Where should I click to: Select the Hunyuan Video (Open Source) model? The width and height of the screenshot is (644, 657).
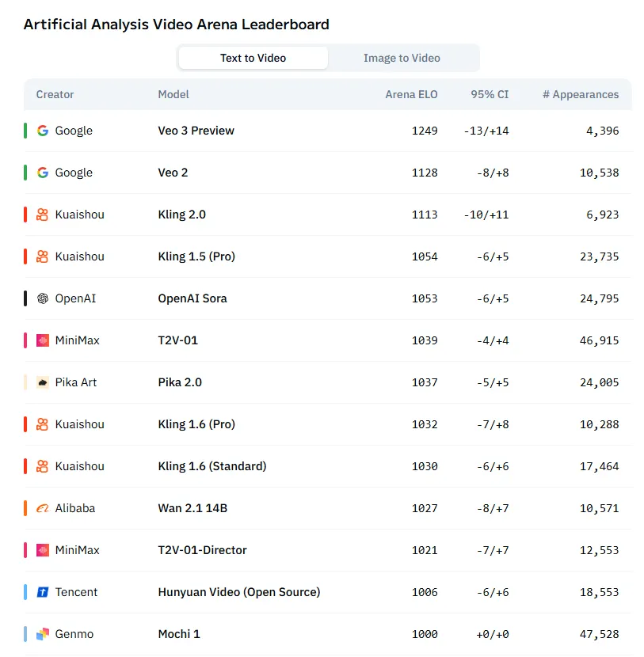click(238, 592)
